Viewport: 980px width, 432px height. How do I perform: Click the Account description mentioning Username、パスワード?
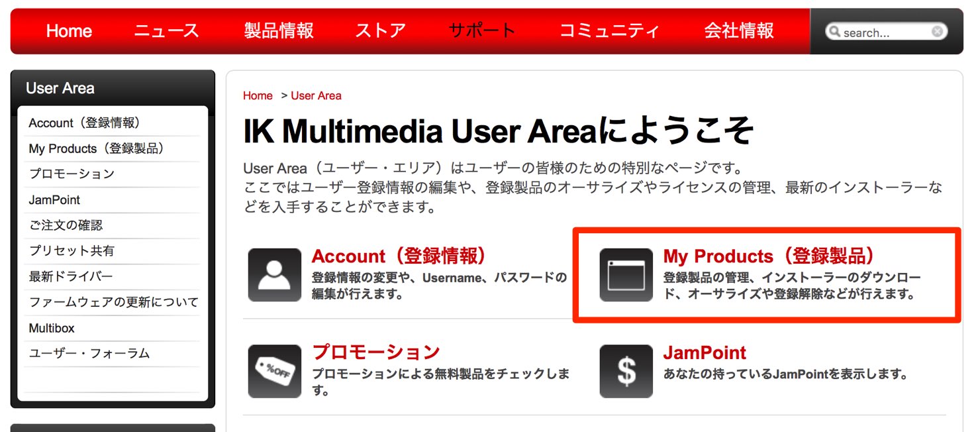[x=439, y=286]
